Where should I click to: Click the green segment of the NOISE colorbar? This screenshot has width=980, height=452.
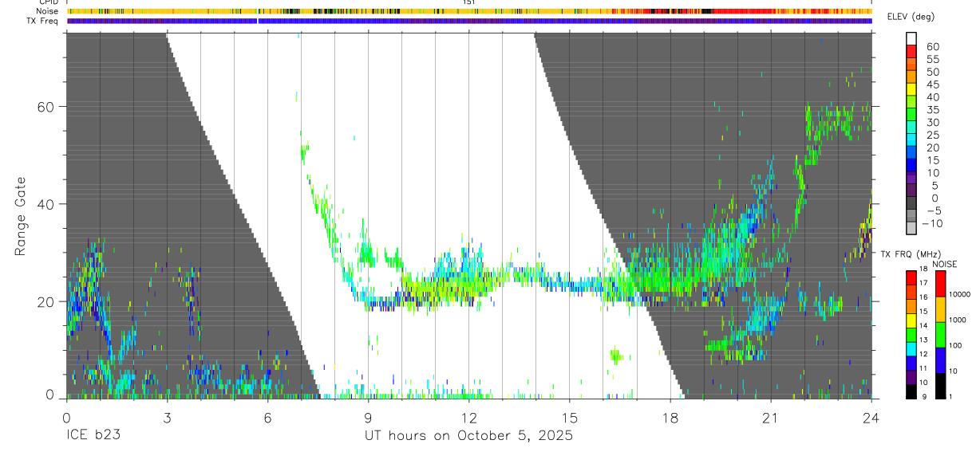[940, 334]
